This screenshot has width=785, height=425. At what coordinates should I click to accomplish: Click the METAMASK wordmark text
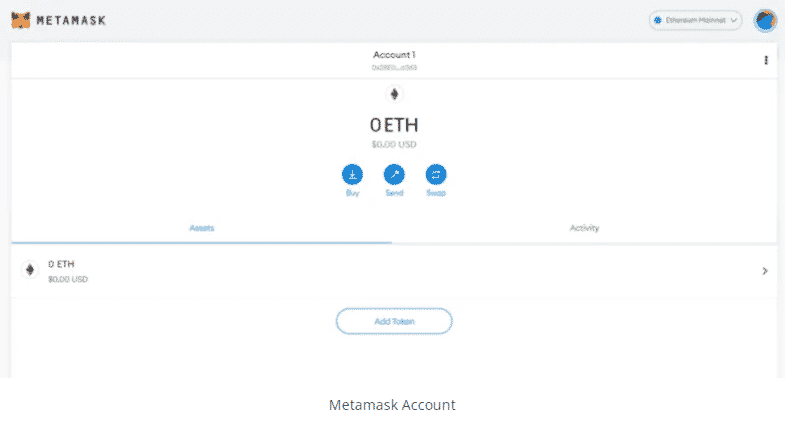[71, 21]
